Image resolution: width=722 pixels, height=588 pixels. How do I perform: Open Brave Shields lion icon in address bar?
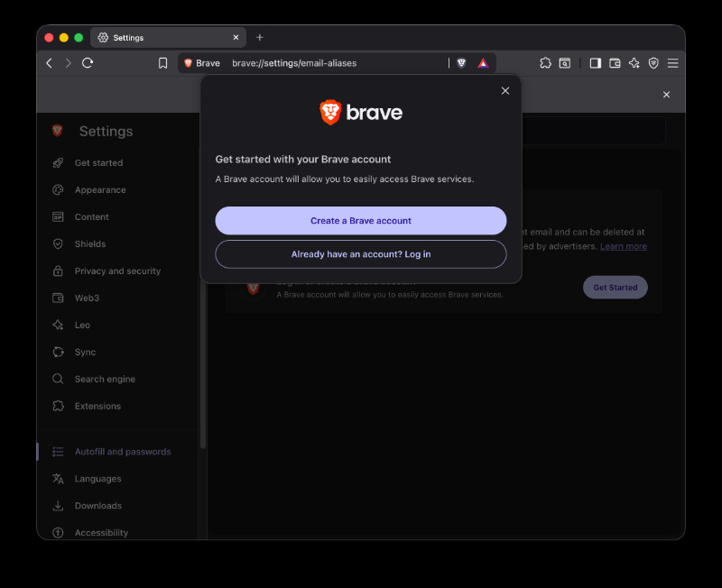pos(461,63)
